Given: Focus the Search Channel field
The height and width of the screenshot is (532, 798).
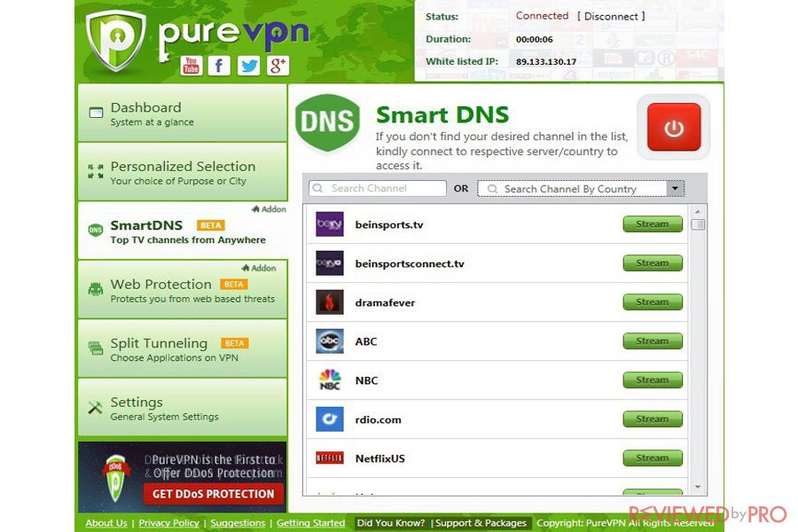Looking at the screenshot, I should [377, 188].
